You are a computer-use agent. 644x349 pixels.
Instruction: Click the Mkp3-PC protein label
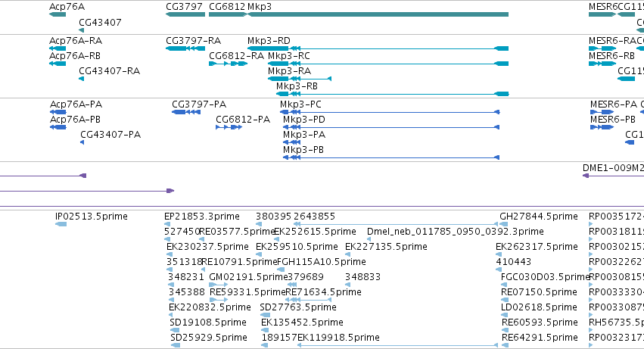tap(300, 104)
